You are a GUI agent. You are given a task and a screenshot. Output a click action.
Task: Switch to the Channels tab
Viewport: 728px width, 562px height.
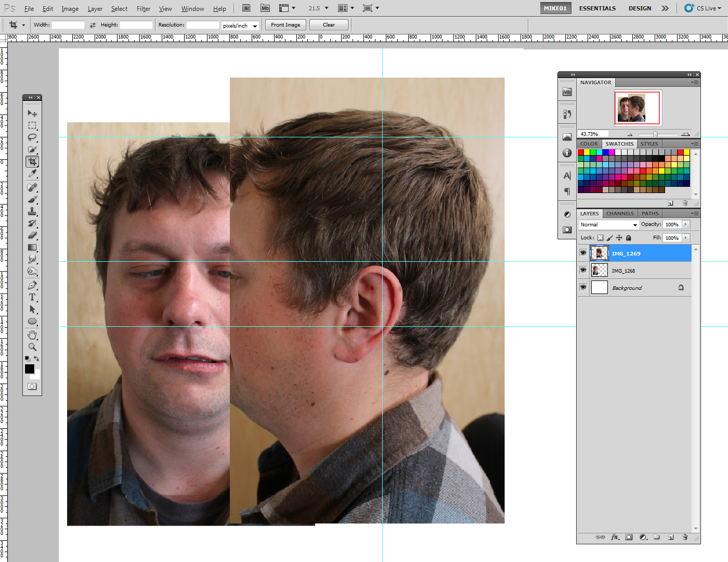pyautogui.click(x=620, y=213)
